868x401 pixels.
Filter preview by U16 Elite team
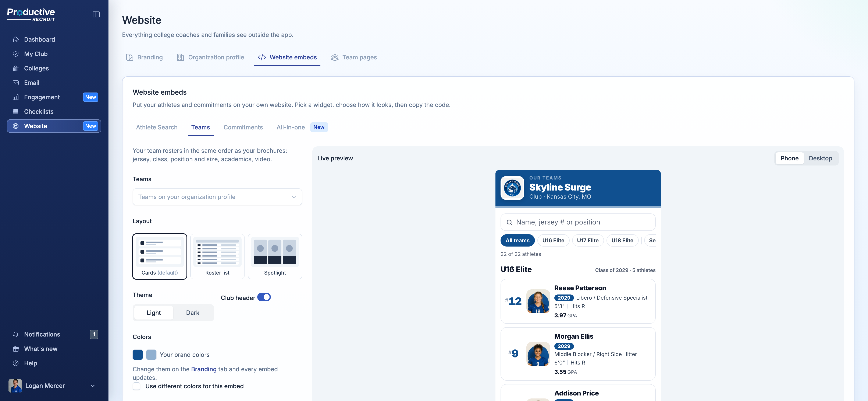coord(553,240)
